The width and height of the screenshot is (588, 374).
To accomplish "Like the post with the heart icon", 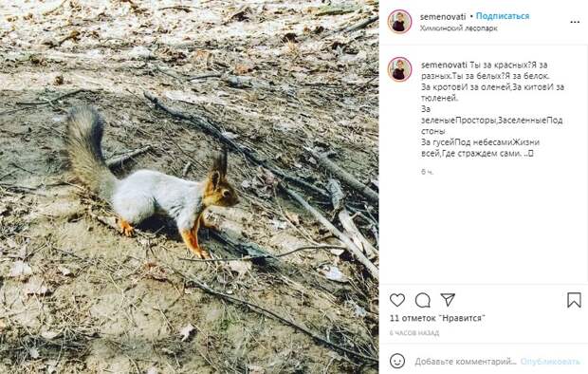I will (397, 300).
